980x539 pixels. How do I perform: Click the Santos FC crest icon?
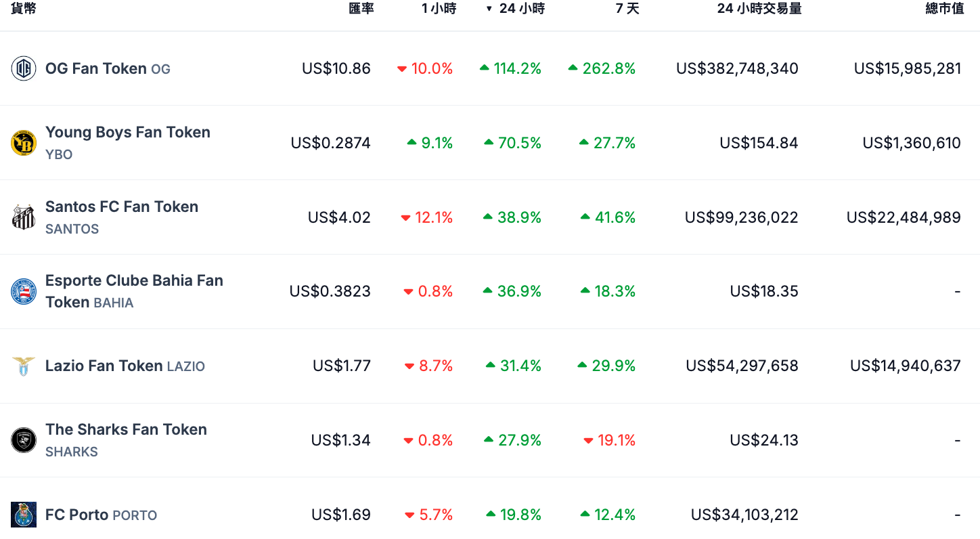pos(24,217)
